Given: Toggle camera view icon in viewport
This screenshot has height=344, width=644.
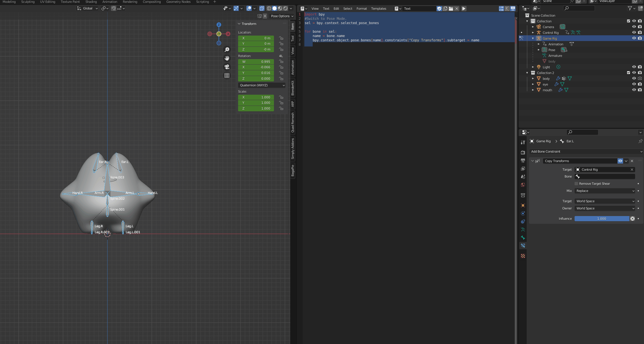Looking at the screenshot, I should [x=227, y=67].
